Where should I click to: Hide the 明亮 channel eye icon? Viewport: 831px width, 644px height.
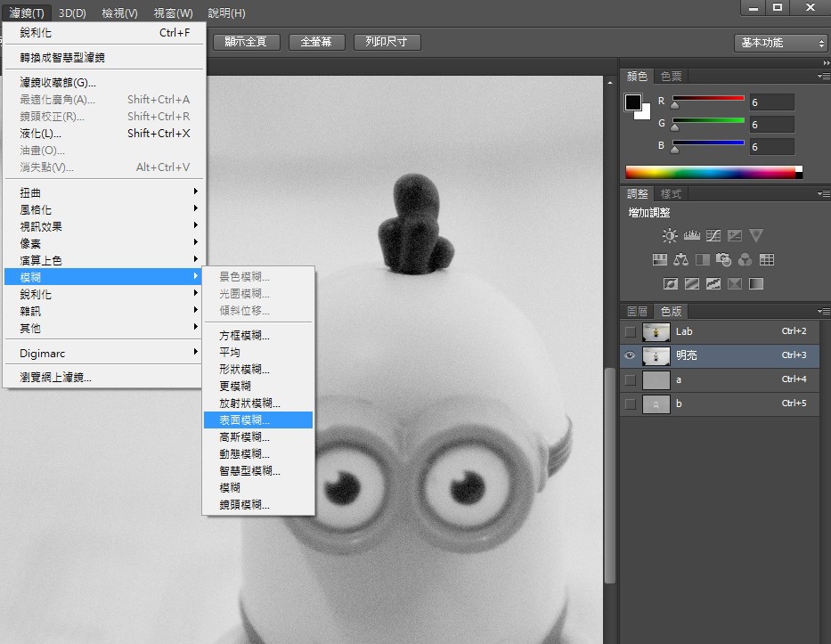[x=630, y=355]
